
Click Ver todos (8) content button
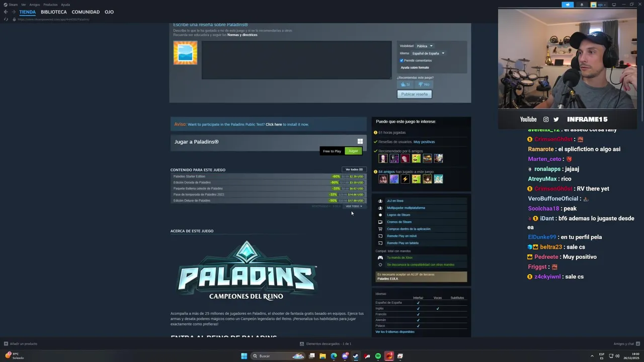tap(354, 169)
